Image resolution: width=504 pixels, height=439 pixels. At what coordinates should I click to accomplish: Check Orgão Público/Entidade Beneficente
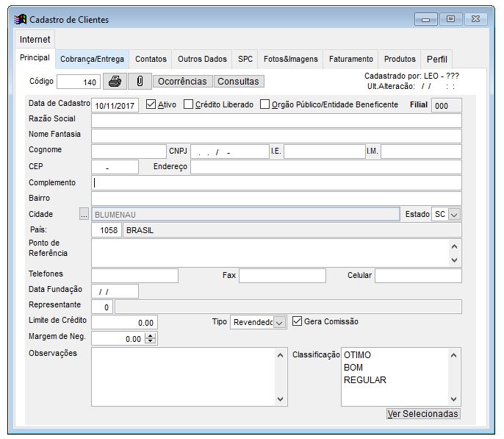pyautogui.click(x=264, y=104)
